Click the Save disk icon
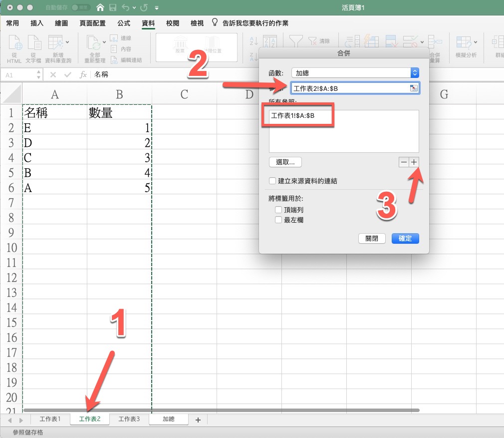 [113, 7]
